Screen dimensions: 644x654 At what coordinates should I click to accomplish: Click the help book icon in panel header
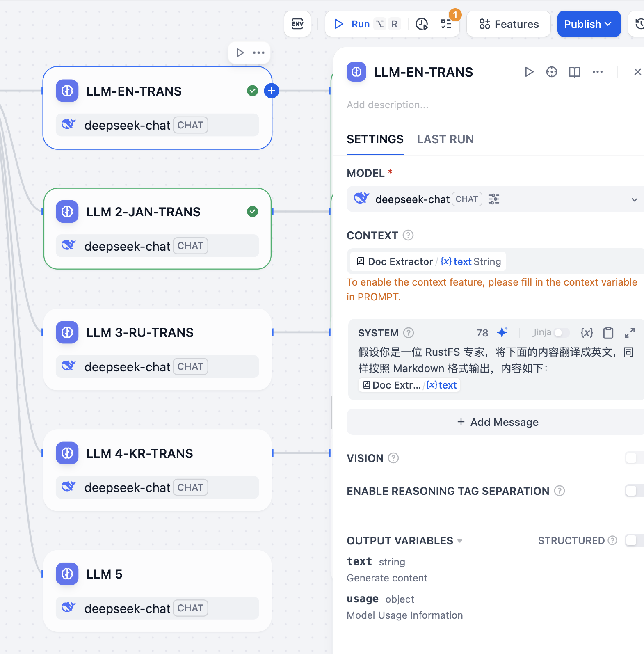pyautogui.click(x=574, y=72)
